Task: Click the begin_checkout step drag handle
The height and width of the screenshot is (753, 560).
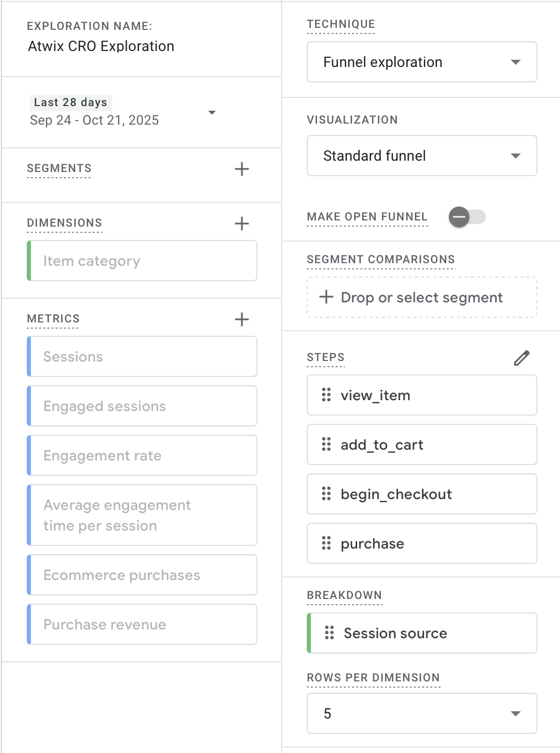Action: [x=326, y=494]
